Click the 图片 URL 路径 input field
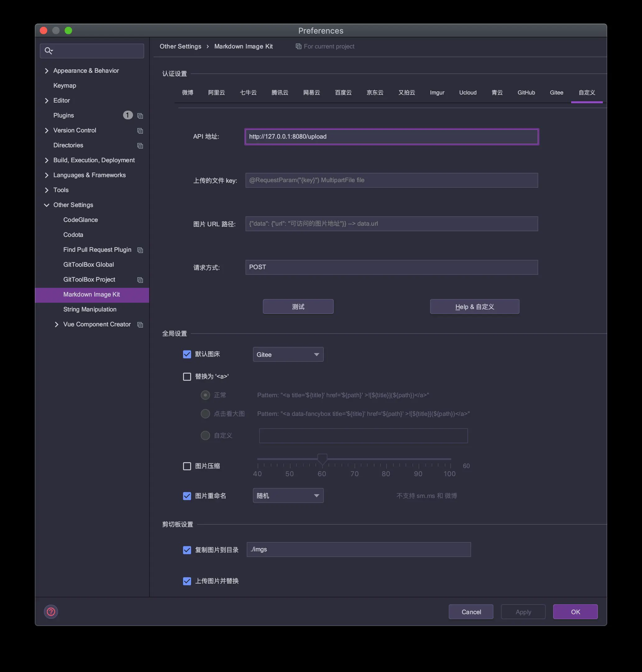 [x=391, y=223]
